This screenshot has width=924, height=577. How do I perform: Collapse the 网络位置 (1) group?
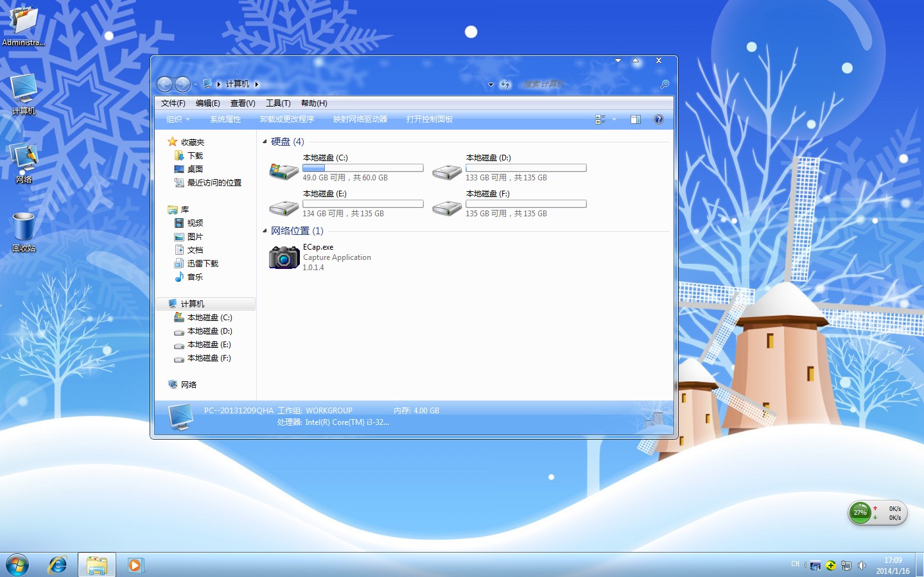click(265, 231)
